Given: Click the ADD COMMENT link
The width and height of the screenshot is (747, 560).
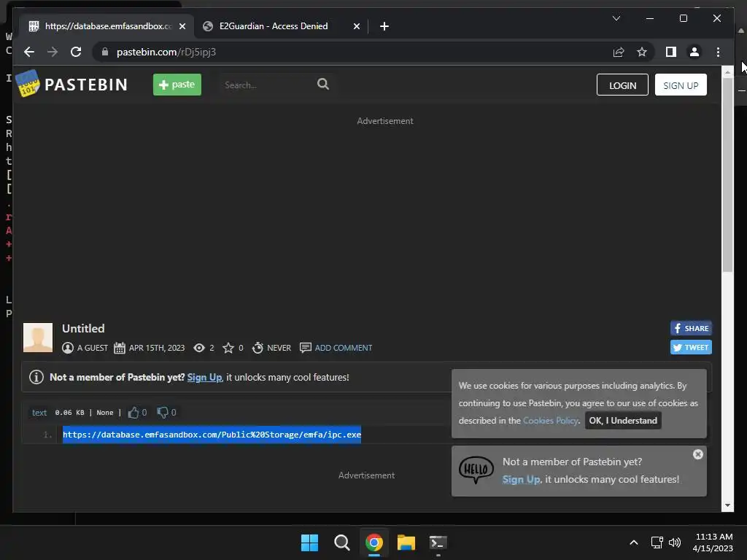Looking at the screenshot, I should 344,348.
